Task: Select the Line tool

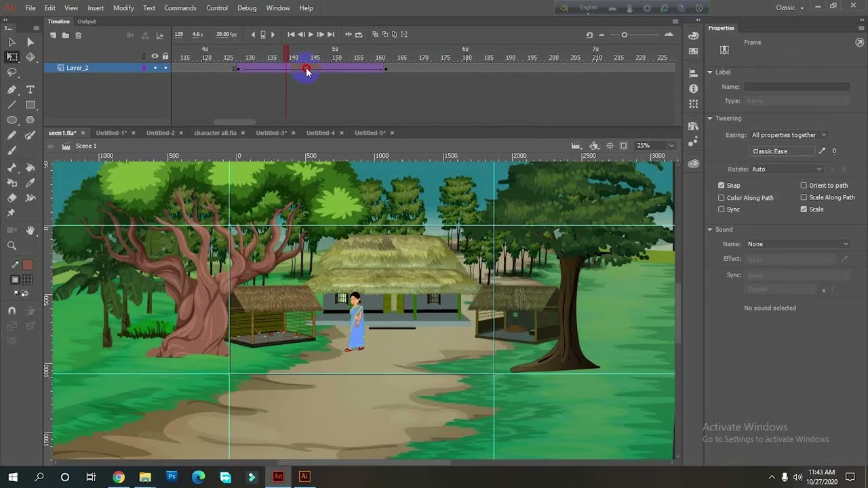Action: pyautogui.click(x=12, y=105)
